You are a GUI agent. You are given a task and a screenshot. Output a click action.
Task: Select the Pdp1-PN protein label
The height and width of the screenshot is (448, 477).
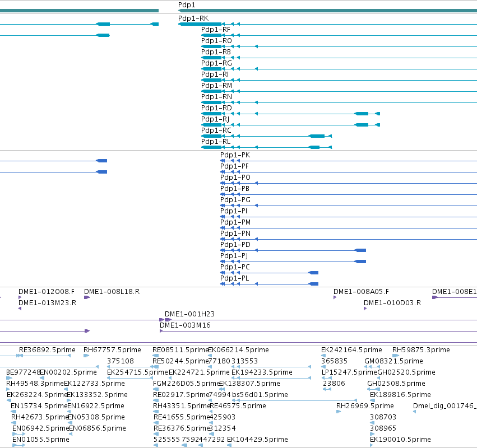tap(235, 234)
